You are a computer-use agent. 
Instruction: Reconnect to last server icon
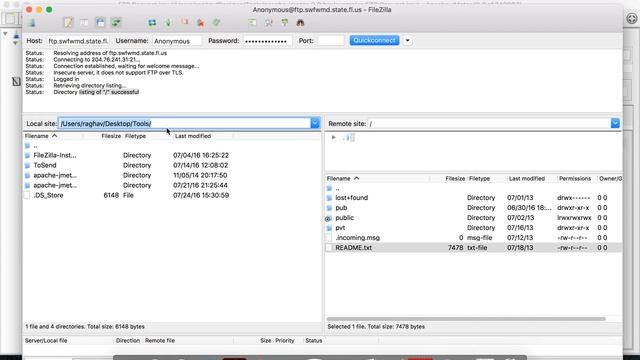pos(216,23)
